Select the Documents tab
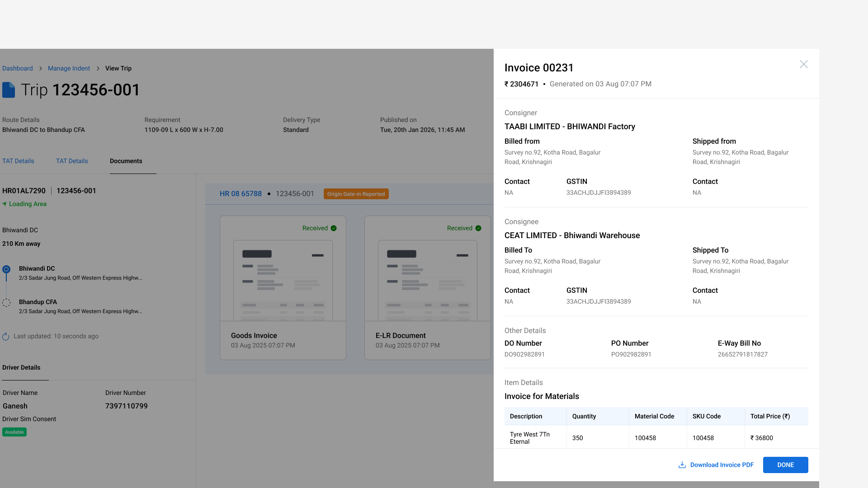868x488 pixels. coord(126,161)
